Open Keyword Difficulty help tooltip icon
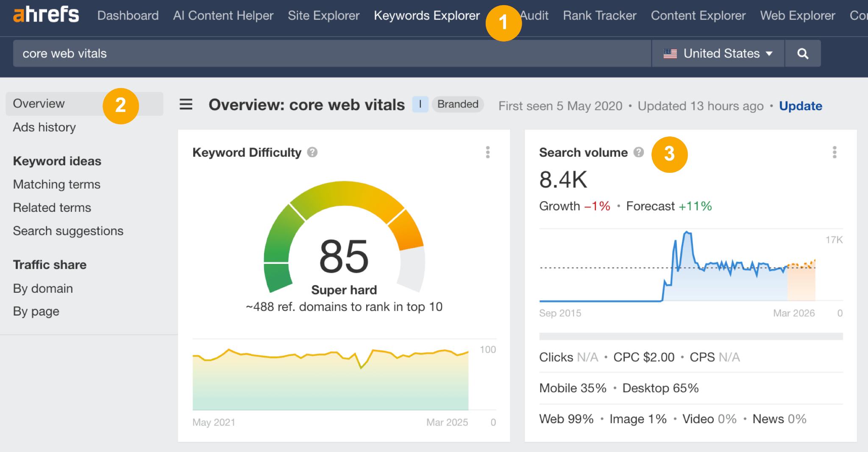This screenshot has width=868, height=452. [312, 152]
